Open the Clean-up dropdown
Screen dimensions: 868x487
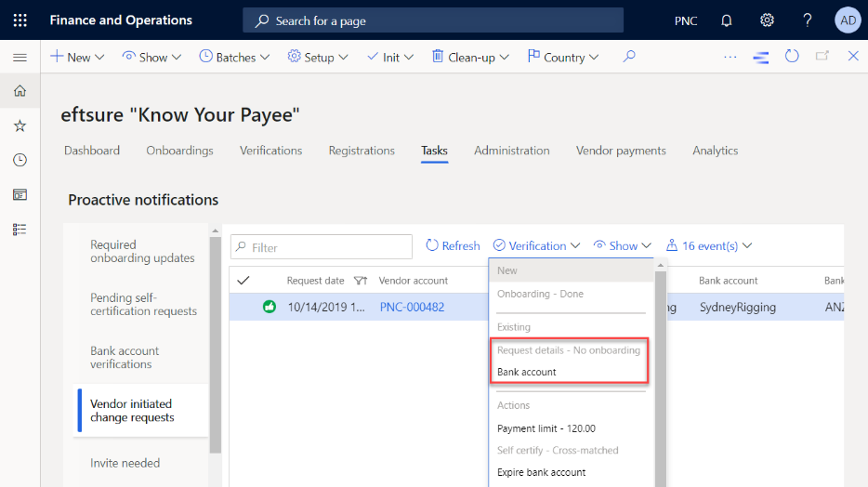pyautogui.click(x=470, y=58)
